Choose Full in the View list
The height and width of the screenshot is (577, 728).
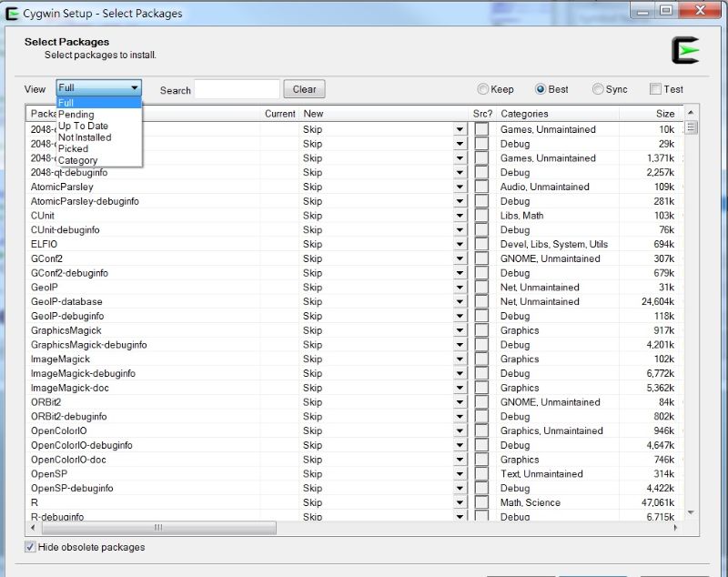tap(99, 103)
